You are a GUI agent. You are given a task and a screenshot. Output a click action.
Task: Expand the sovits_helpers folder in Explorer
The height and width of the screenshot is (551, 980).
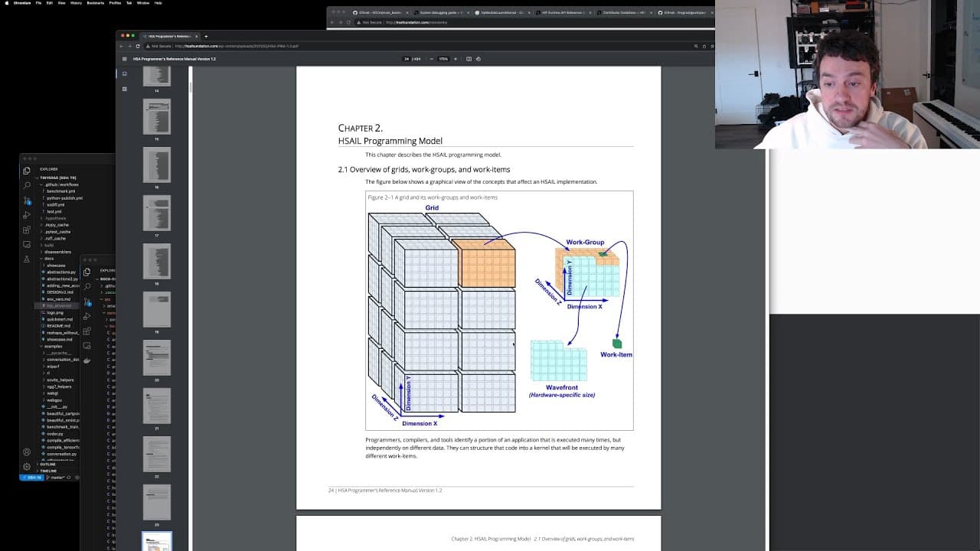[60, 380]
